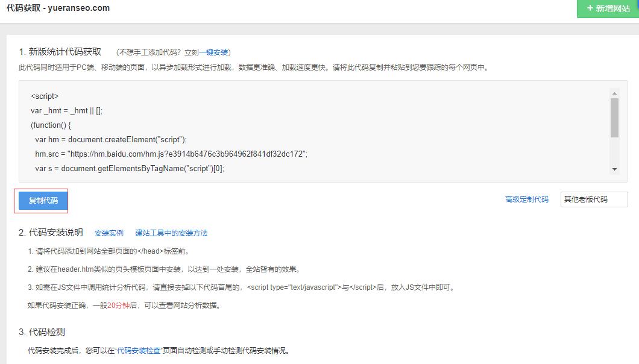Open the 一键安装 link

coord(213,52)
